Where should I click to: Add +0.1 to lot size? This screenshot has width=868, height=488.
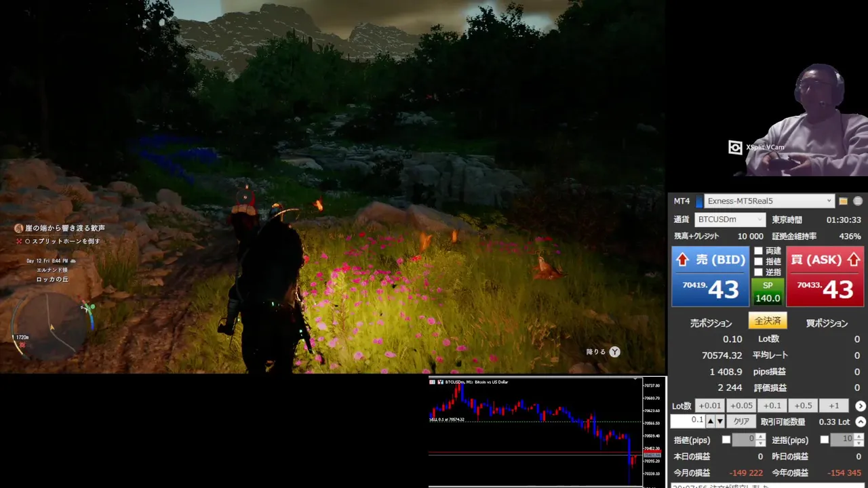772,406
